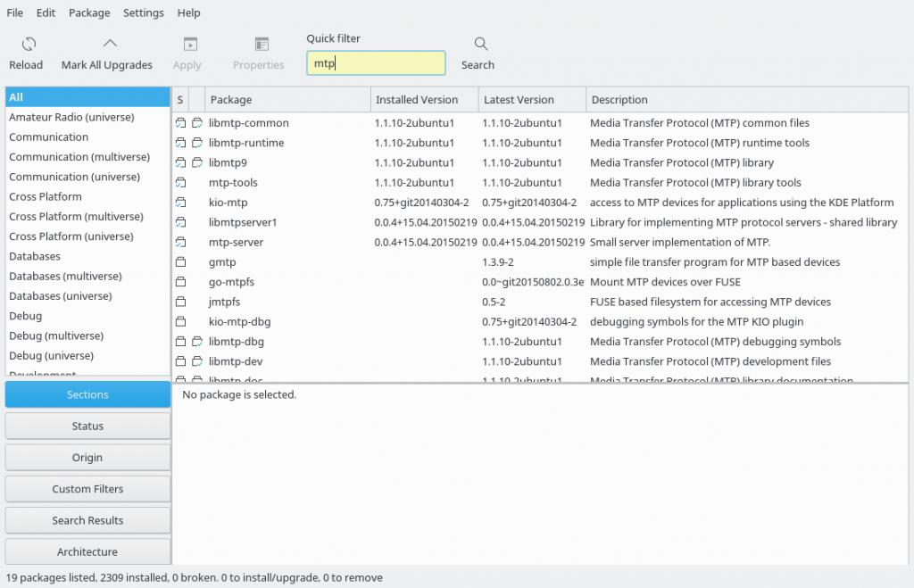Screen dimensions: 914x588
Task: Click the Search magnifier icon
Action: tap(480, 45)
